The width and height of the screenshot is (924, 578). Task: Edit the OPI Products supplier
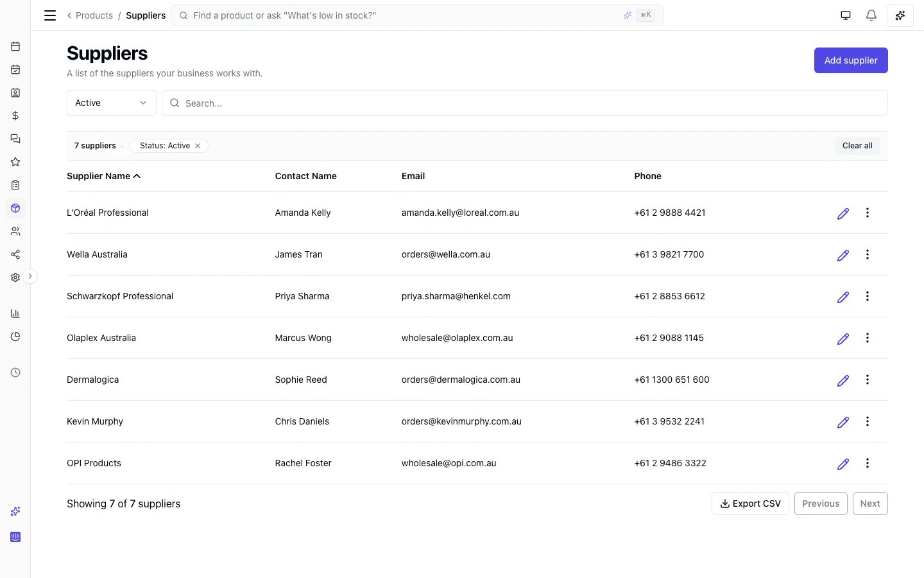[843, 464]
